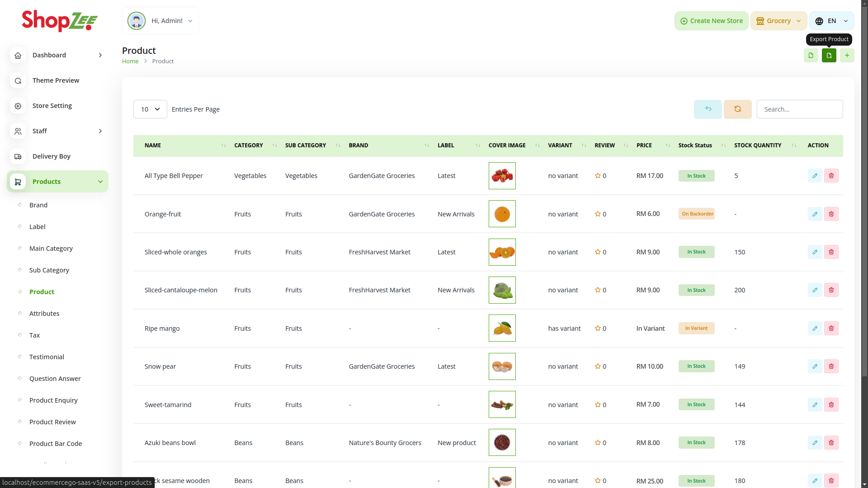Sort the table by PRICE column
Screen dimensions: 868x488
click(644, 145)
